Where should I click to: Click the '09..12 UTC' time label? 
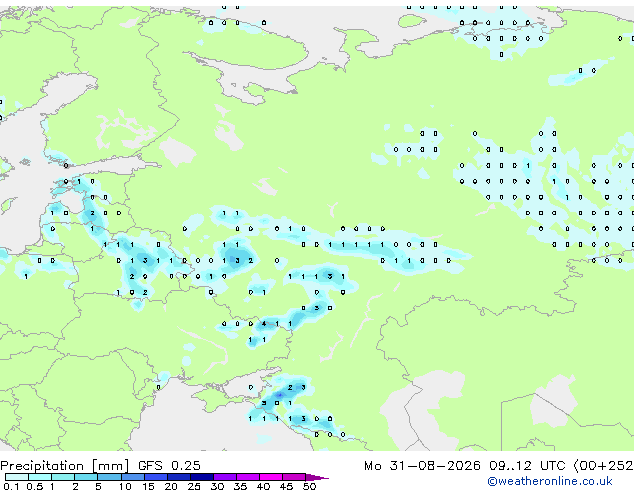click(527, 466)
